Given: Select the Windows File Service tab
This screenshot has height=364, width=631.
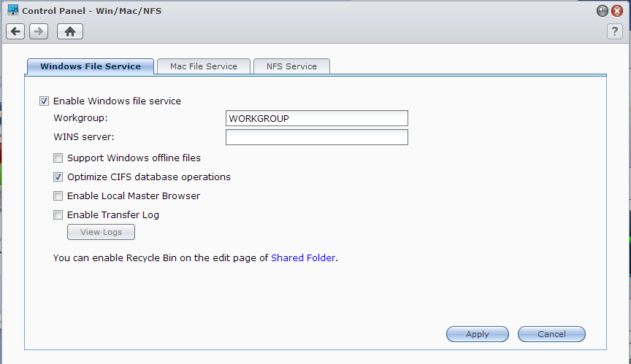Looking at the screenshot, I should click(91, 66).
